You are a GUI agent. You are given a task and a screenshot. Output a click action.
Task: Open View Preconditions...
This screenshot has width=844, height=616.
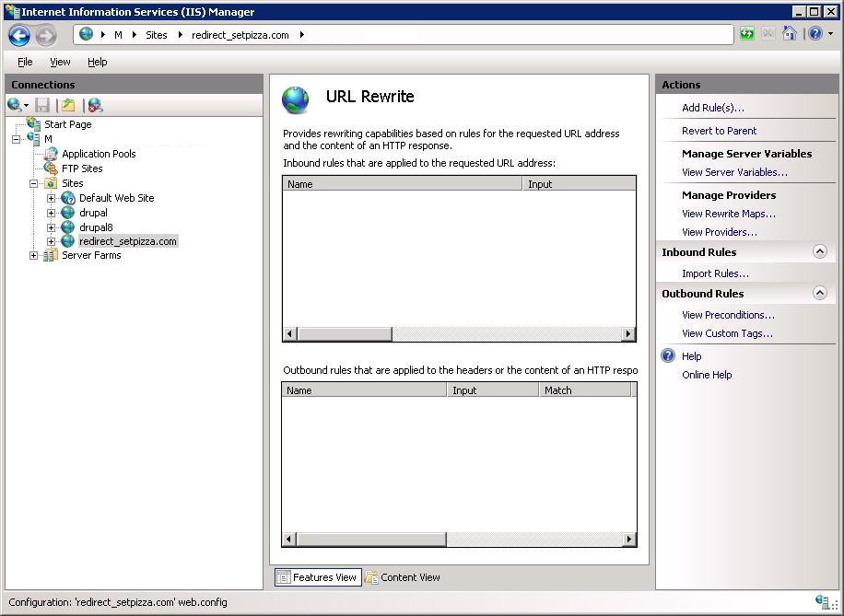[728, 315]
